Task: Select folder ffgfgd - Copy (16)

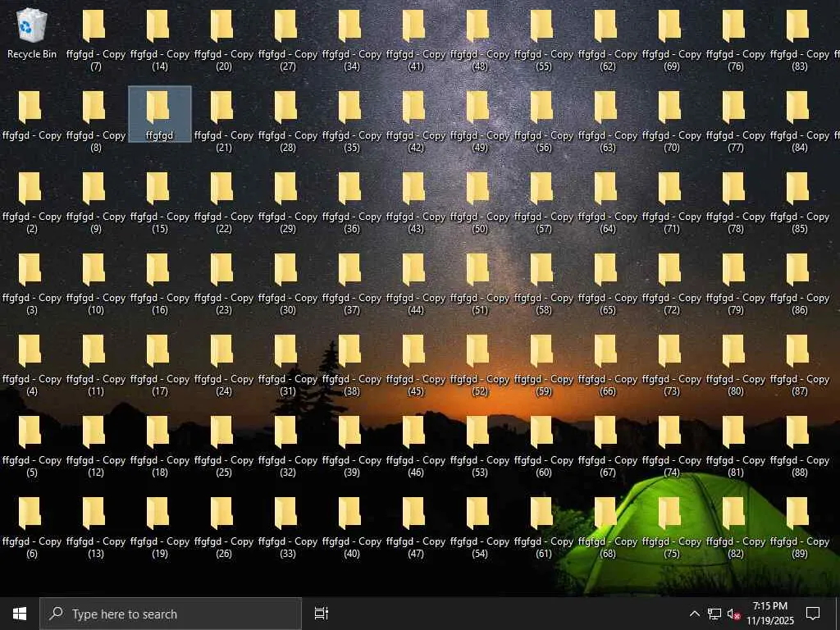Action: pos(160,283)
